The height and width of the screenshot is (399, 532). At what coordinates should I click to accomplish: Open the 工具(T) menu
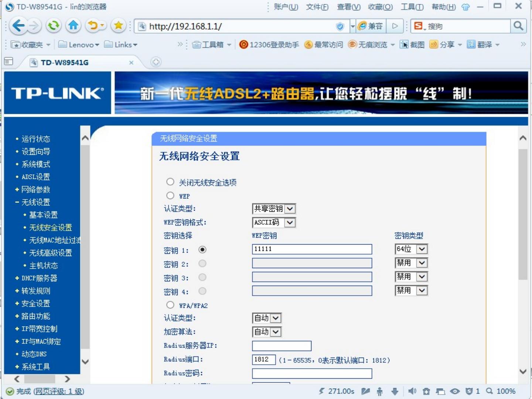click(412, 7)
